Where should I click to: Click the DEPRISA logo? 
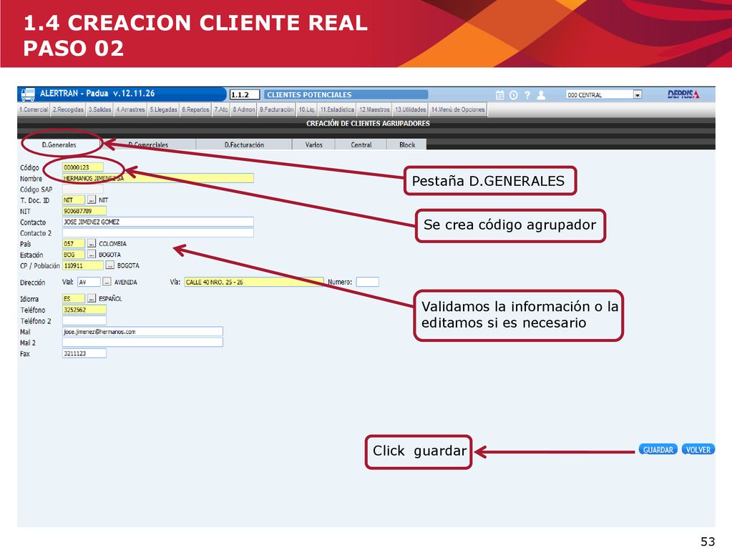pyautogui.click(x=683, y=94)
